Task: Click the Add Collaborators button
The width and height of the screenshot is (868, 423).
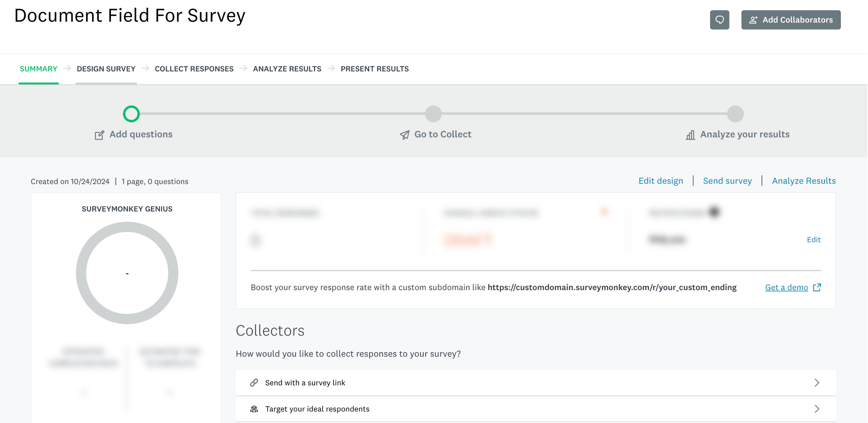Action: [x=790, y=20]
